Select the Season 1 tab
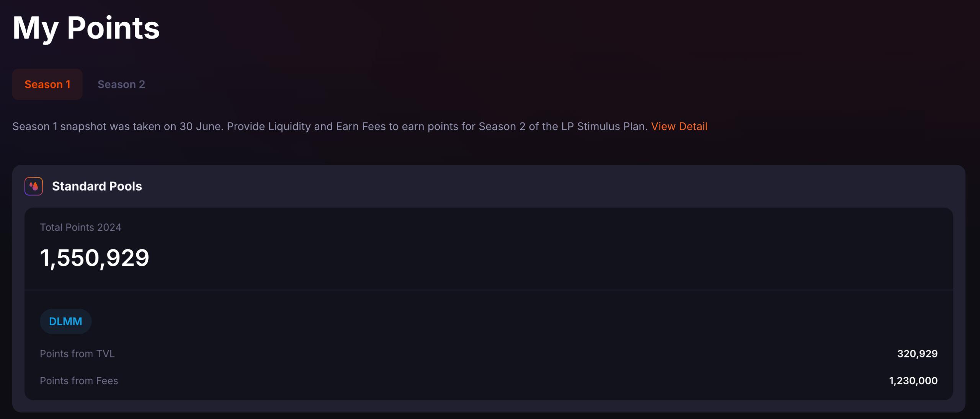980x419 pixels. (x=47, y=84)
